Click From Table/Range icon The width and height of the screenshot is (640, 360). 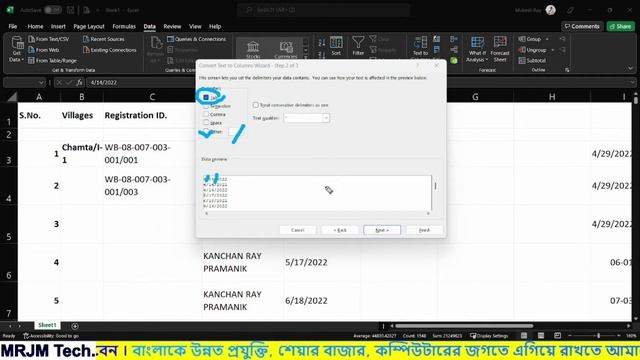click(32, 60)
